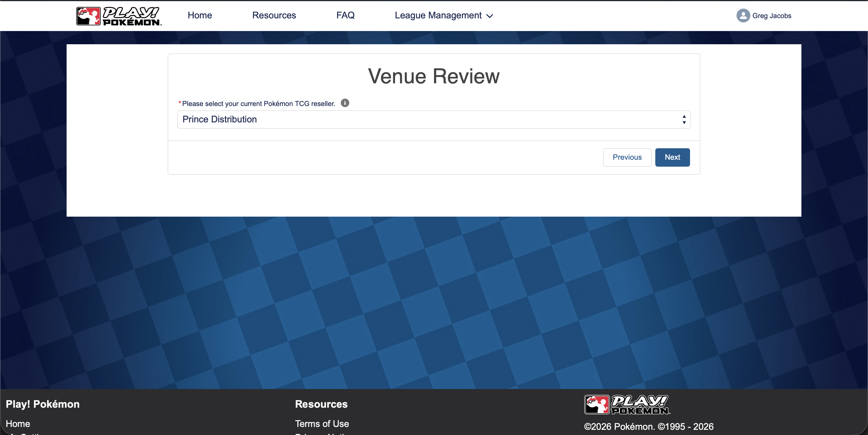Open the Resources navigation item
Viewport: 868px width, 435px height.
(274, 16)
